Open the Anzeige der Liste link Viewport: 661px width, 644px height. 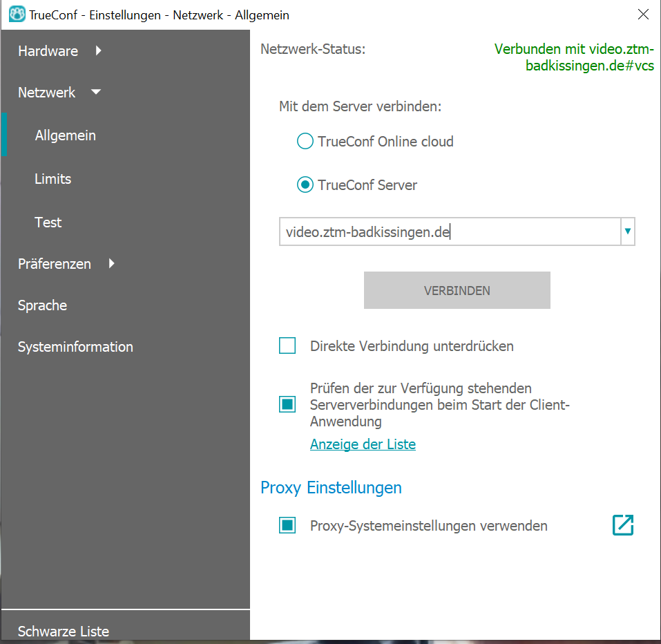(x=363, y=444)
